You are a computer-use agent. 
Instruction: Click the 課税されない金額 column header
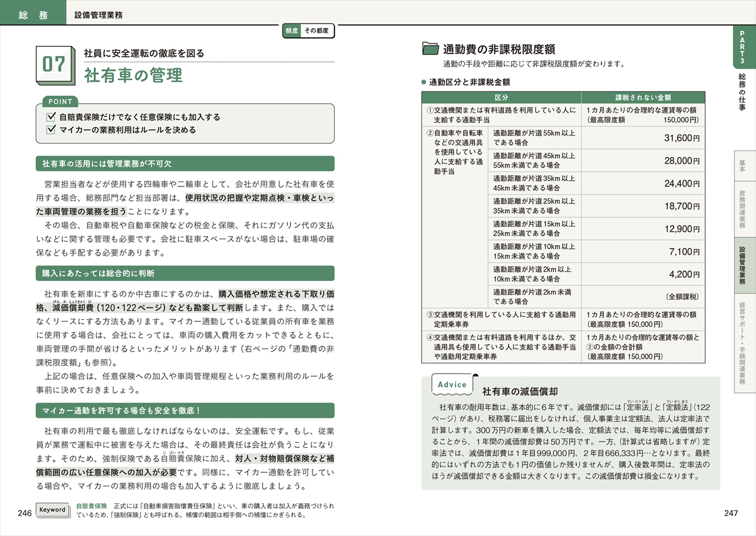tap(643, 98)
